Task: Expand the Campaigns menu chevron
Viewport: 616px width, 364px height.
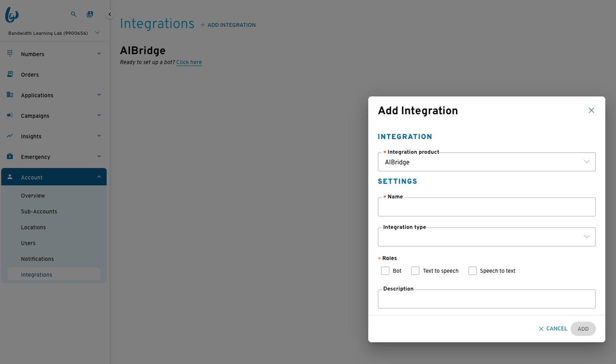Action: point(99,115)
